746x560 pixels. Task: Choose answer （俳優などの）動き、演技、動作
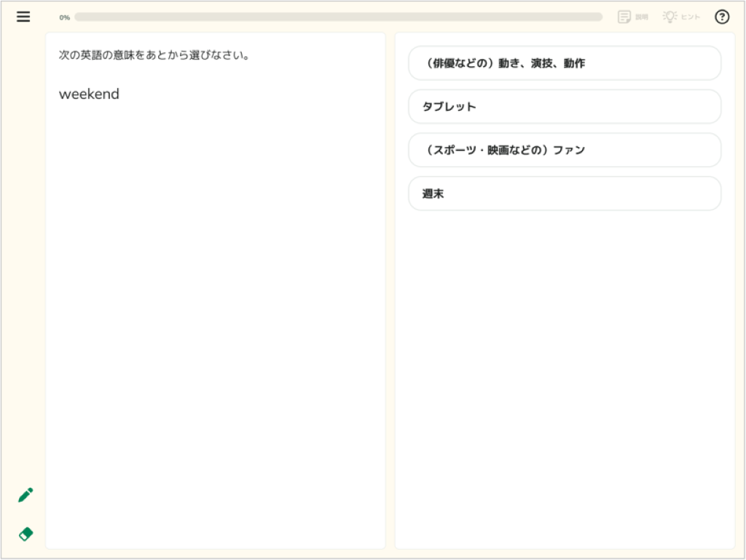pyautogui.click(x=565, y=63)
